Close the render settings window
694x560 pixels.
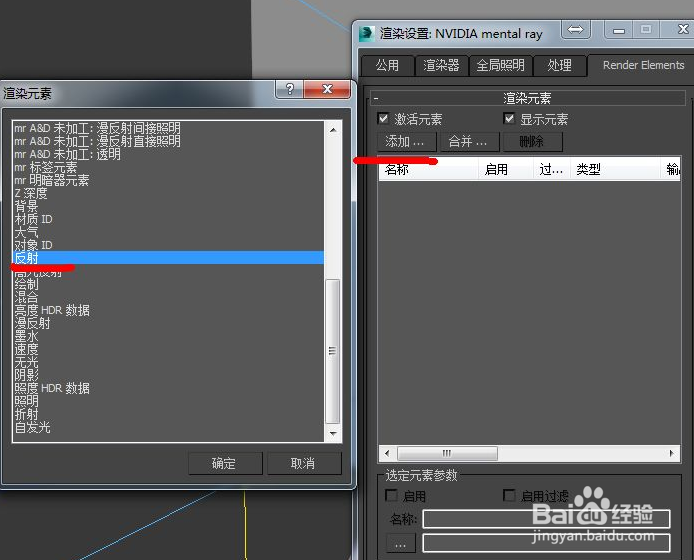pos(682,30)
